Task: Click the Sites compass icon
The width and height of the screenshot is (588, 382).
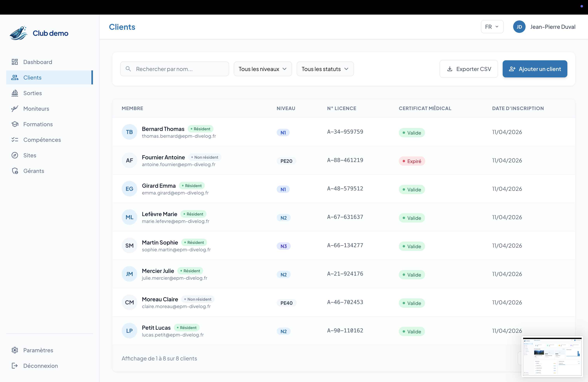Action: pos(15,155)
